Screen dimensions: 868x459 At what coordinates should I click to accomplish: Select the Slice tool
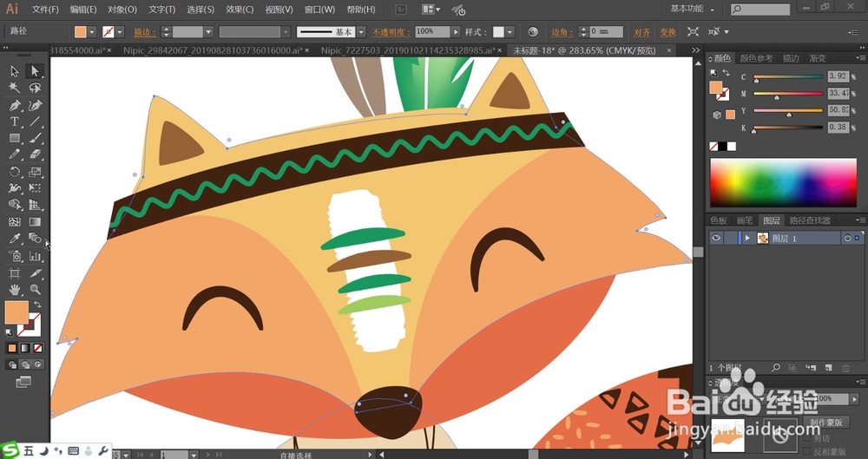35,273
